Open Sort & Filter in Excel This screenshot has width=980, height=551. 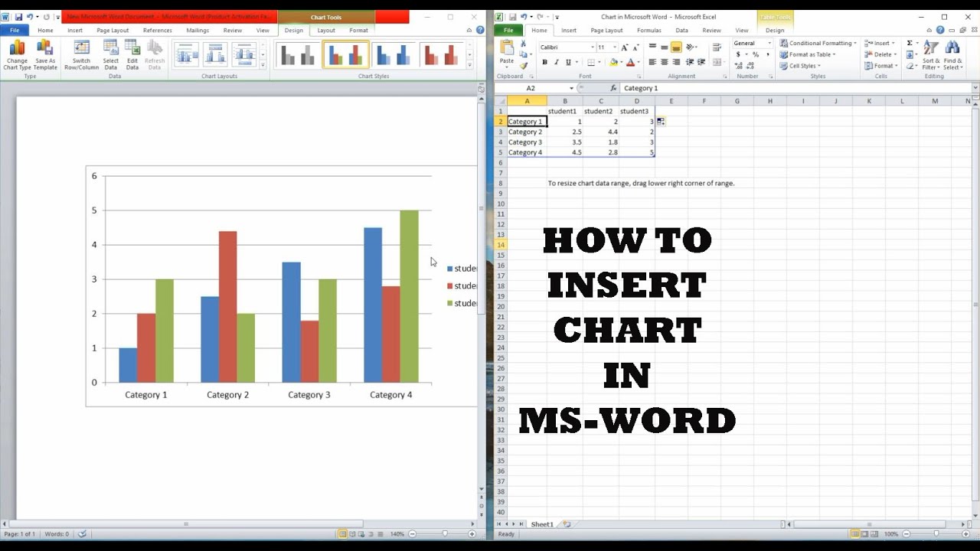pos(931,55)
